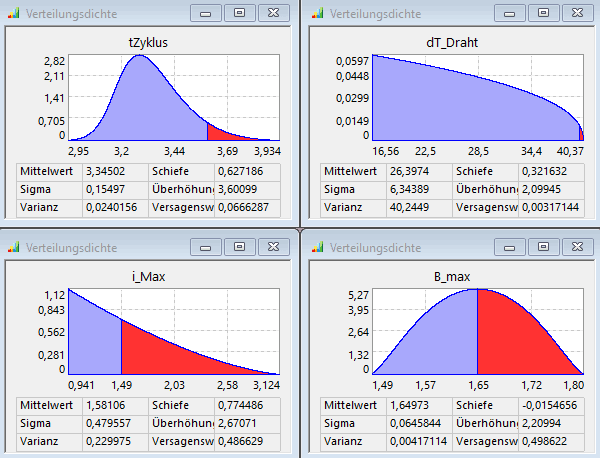The height and width of the screenshot is (458, 600).
Task: Minimize the tZyklus Verteilungsdichte window
Action: pos(205,14)
